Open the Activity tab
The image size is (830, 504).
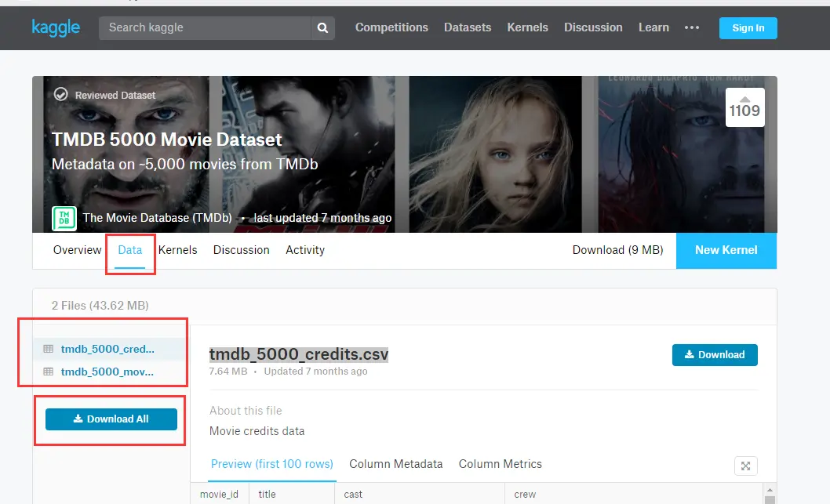coord(305,250)
